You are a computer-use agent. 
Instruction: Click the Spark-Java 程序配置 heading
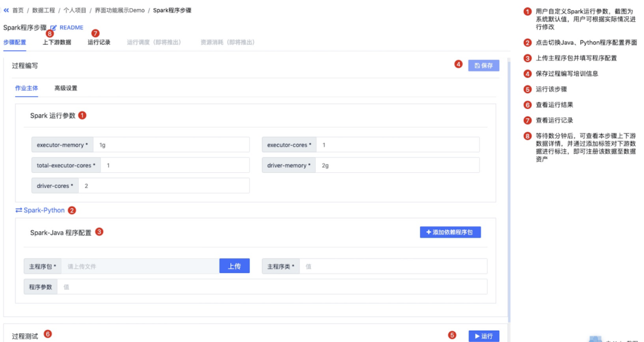pos(61,233)
